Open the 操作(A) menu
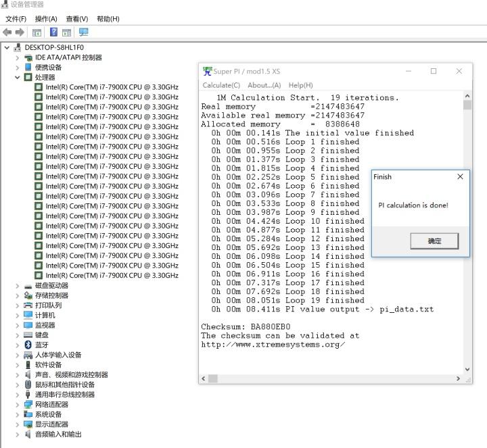487x448 pixels. [46, 19]
